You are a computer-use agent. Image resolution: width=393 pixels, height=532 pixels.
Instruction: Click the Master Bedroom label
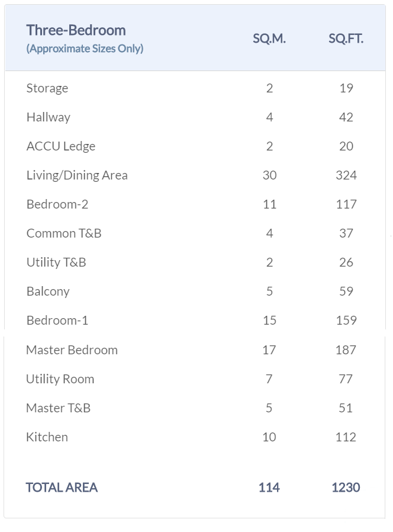pyautogui.click(x=72, y=350)
